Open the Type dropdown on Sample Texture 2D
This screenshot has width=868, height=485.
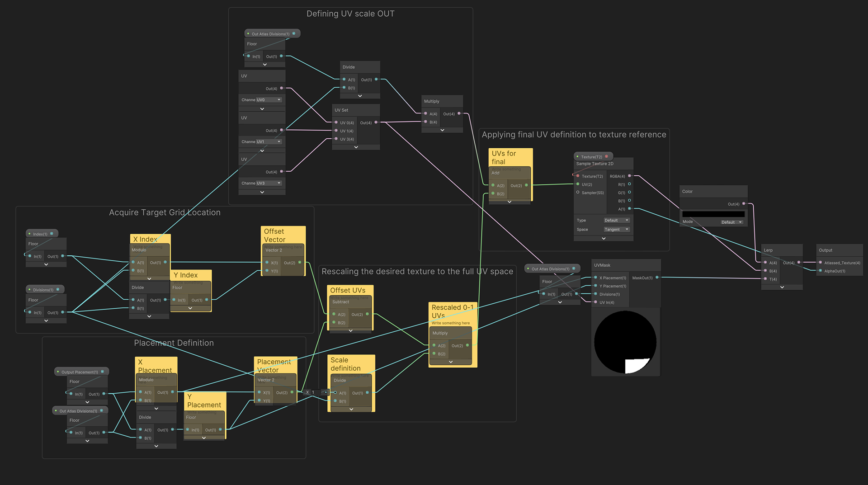coord(617,220)
